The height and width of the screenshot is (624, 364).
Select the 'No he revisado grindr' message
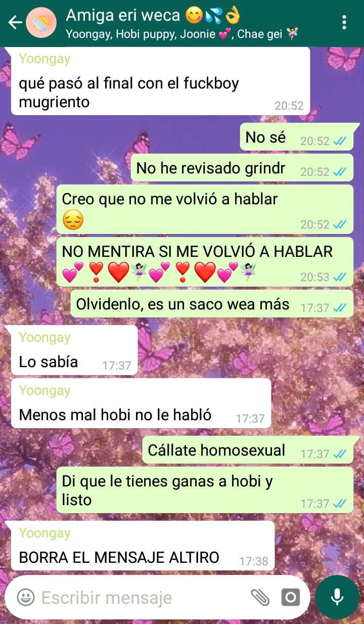click(242, 168)
